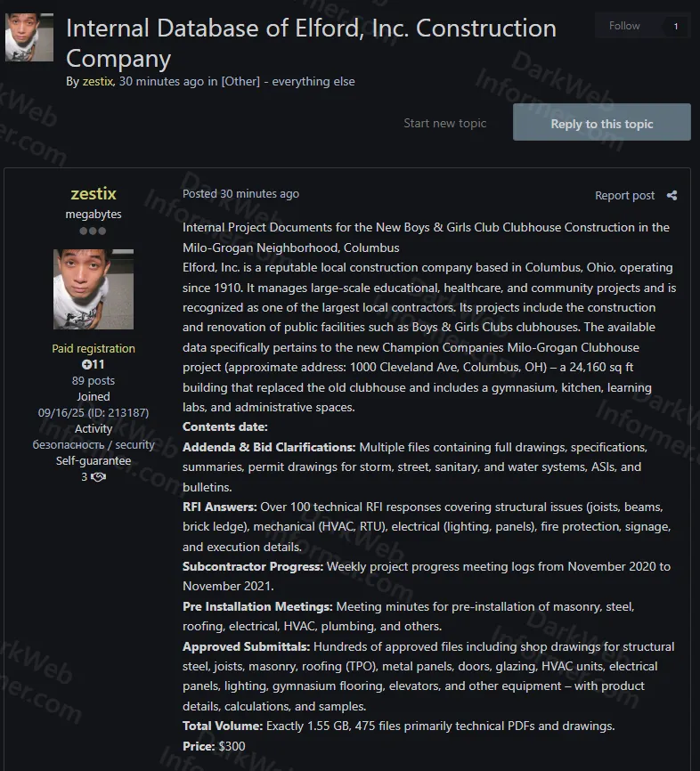This screenshot has height=771, width=700.
Task: Click the безопасность / security activity text
Action: point(94,444)
